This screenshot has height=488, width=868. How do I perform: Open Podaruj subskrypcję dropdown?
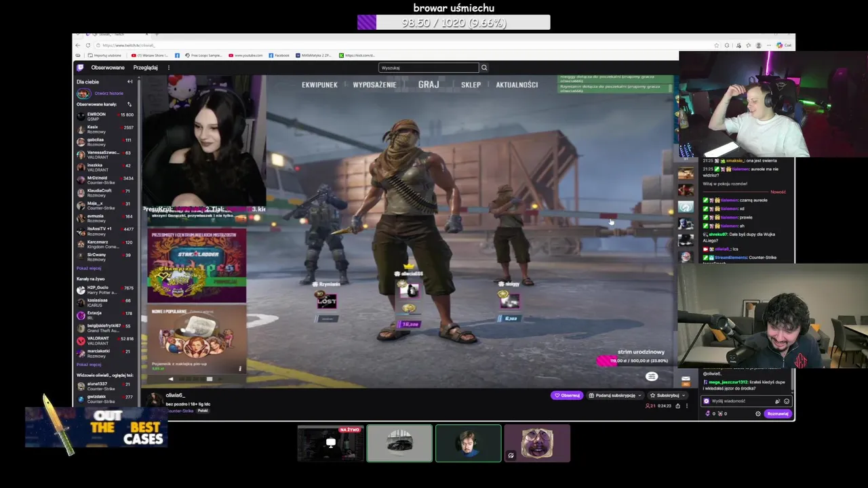tap(616, 396)
